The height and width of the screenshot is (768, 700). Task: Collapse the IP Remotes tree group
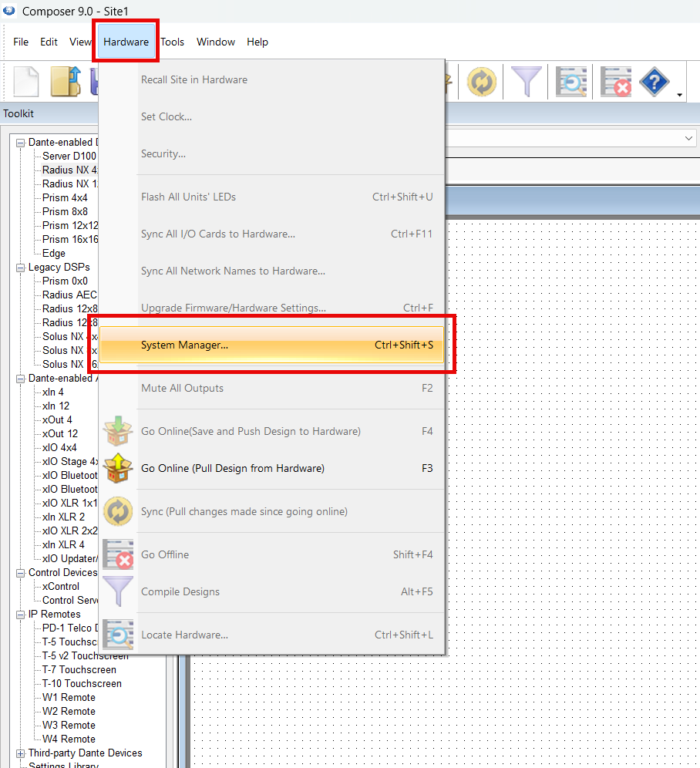click(x=21, y=615)
